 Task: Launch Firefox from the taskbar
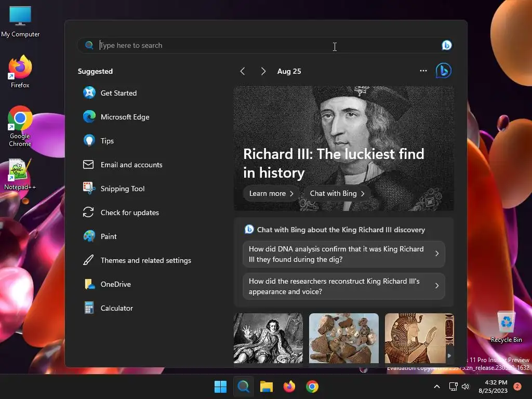pos(289,387)
